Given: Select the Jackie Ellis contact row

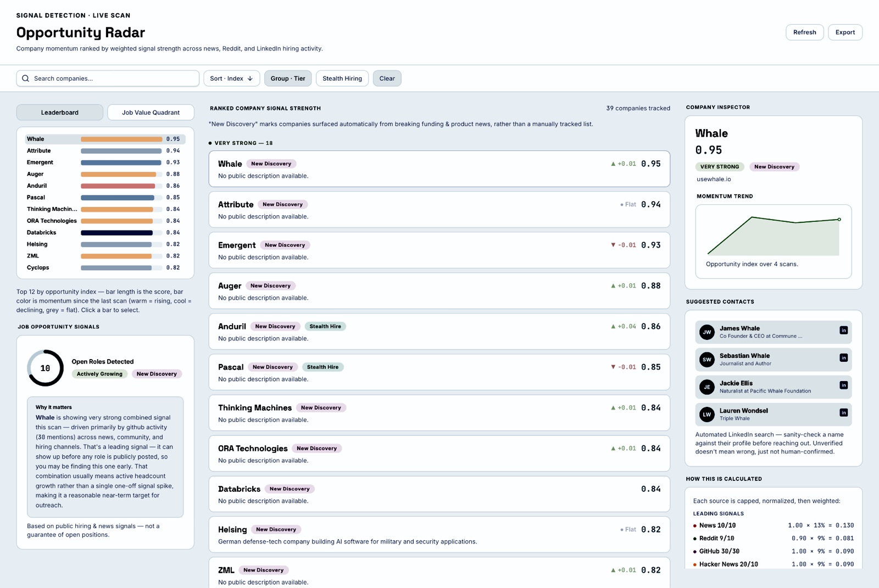Looking at the screenshot, I should (x=774, y=387).
